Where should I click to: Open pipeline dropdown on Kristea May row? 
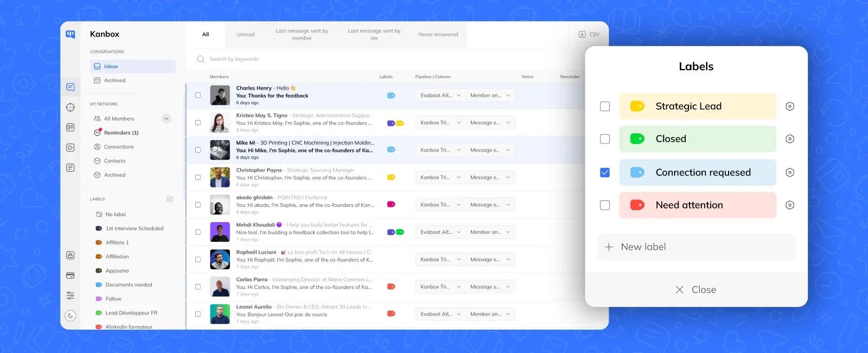440,123
